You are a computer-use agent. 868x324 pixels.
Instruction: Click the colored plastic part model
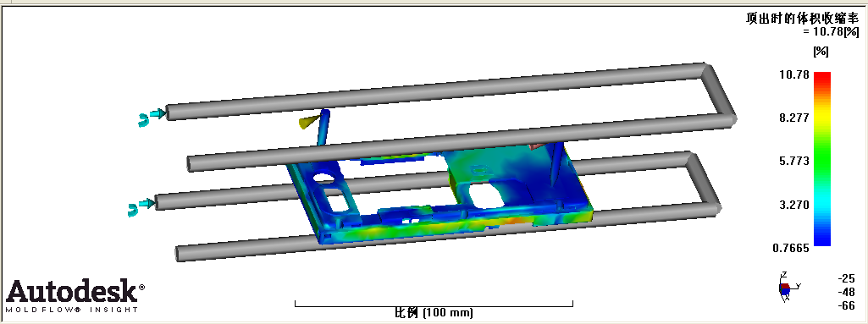coord(440,194)
